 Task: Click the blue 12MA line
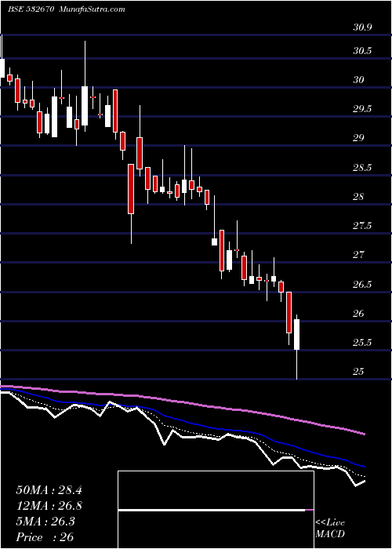[x=183, y=420]
